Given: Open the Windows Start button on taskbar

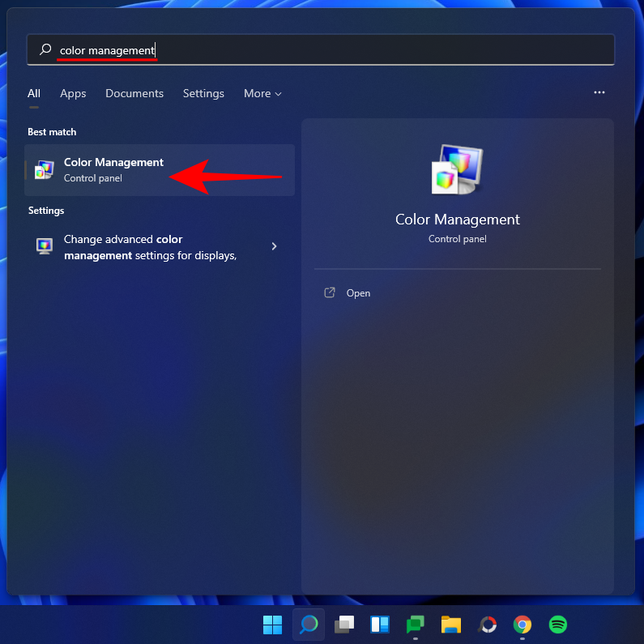Looking at the screenshot, I should point(272,625).
